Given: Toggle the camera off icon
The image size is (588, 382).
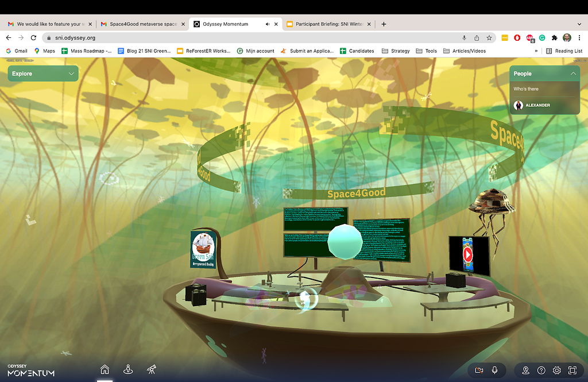Looking at the screenshot, I should [x=479, y=371].
